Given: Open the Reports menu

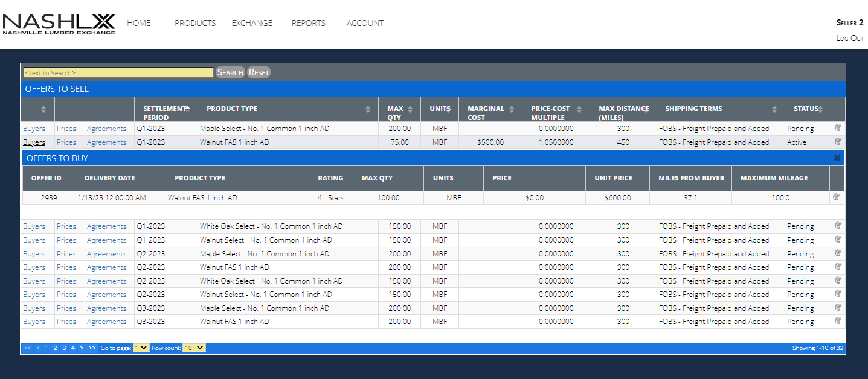Looking at the screenshot, I should 308,23.
